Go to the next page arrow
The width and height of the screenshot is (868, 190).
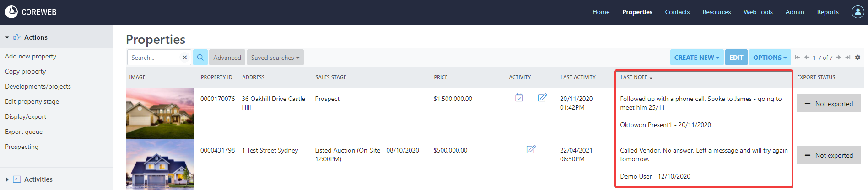838,58
